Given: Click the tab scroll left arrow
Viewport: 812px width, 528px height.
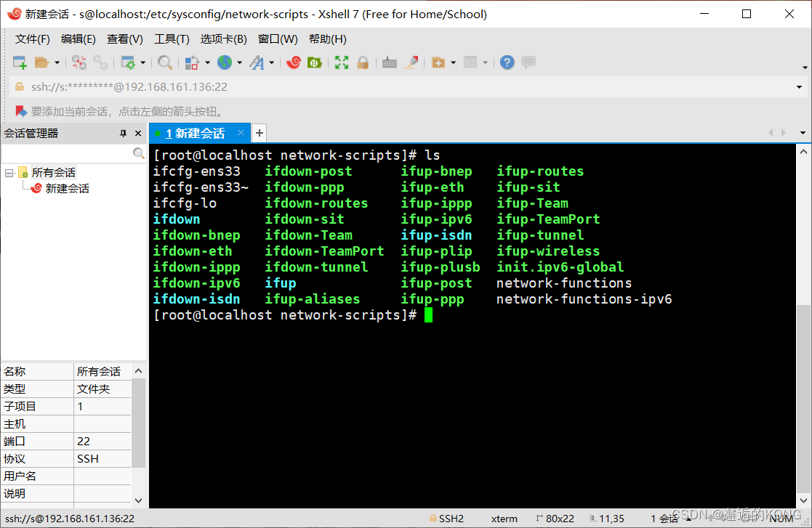Looking at the screenshot, I should tap(771, 133).
